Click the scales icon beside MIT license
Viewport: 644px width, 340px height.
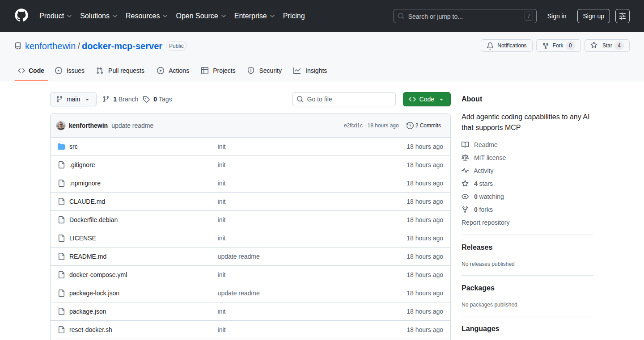[465, 158]
